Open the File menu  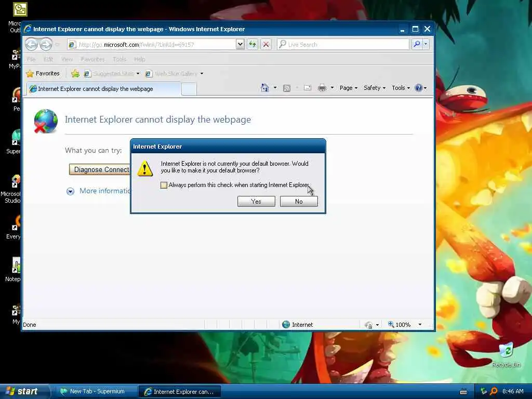coord(31,59)
